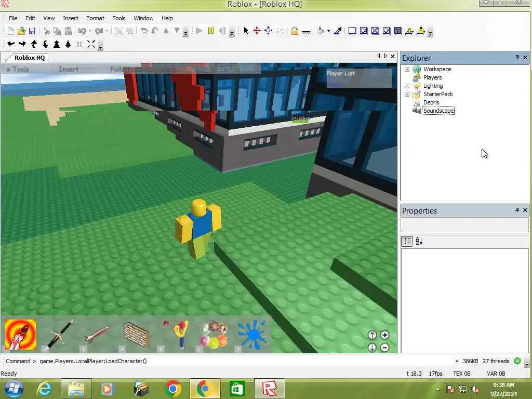
Task: Open the Help menu
Action: click(x=167, y=18)
